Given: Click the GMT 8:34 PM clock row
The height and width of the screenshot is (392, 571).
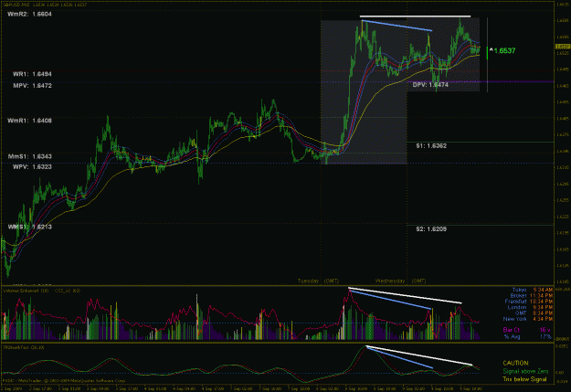Looking at the screenshot, I should pyautogui.click(x=534, y=313).
